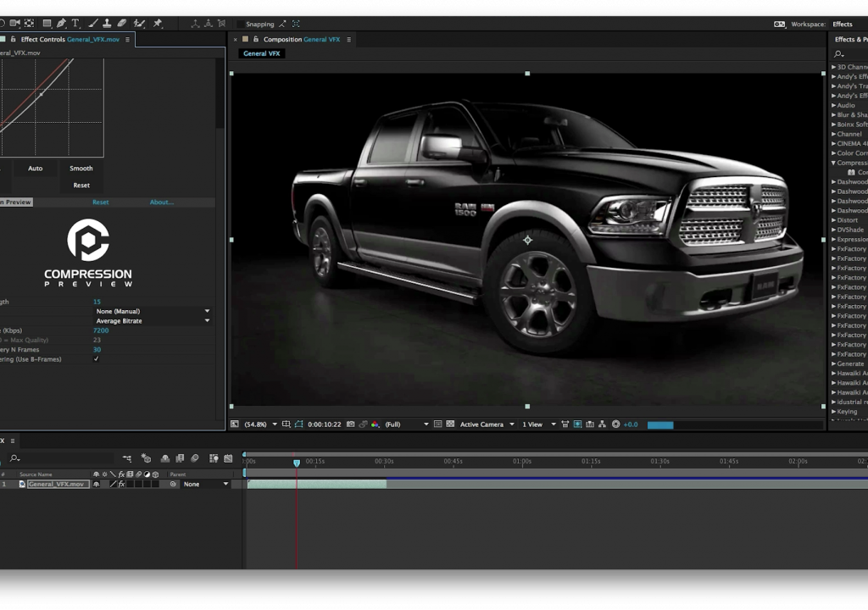Screen dimensions: 868x610
Task: Open the brainstorm icon in timeline
Action: coord(214,458)
